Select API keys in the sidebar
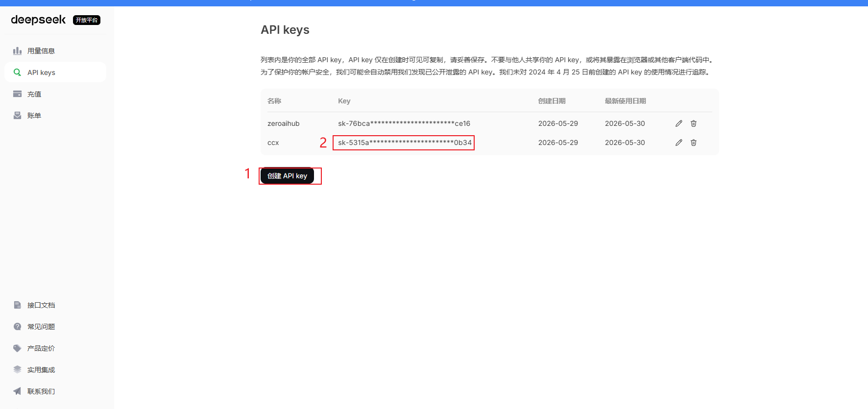Image resolution: width=868 pixels, height=409 pixels. point(55,72)
